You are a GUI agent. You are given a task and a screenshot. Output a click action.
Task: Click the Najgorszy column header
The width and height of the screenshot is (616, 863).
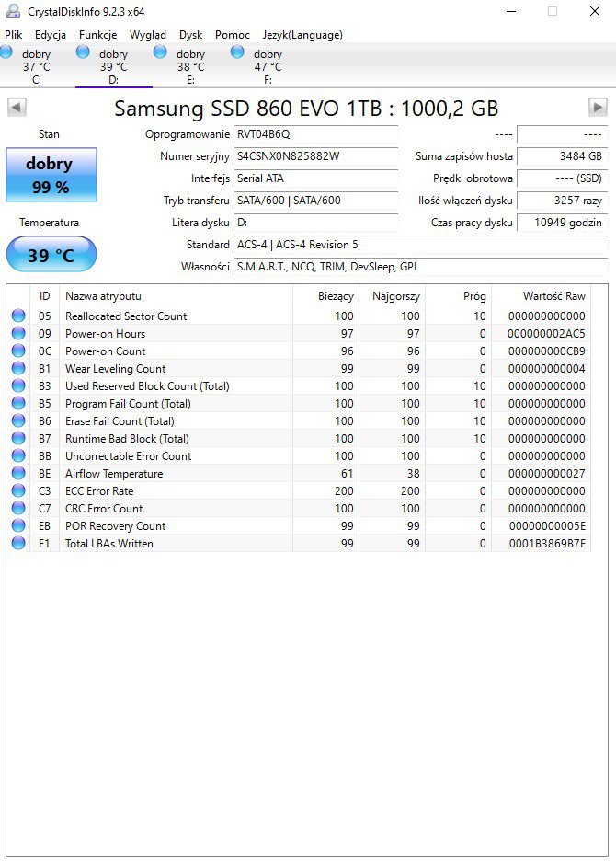pyautogui.click(x=393, y=296)
